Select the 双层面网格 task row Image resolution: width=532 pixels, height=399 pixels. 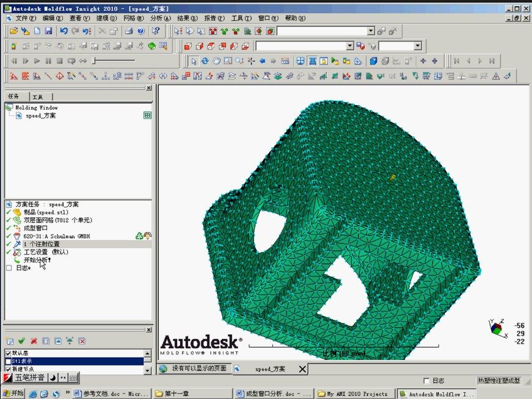[57, 220]
